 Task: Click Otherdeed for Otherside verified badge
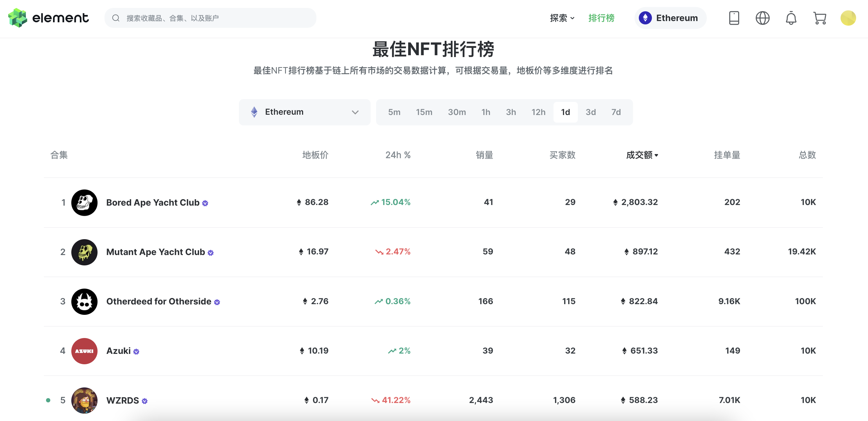pos(217,302)
